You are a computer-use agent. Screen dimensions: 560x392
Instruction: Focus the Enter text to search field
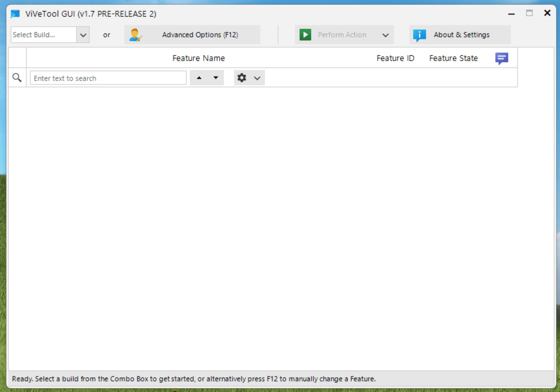(x=108, y=78)
